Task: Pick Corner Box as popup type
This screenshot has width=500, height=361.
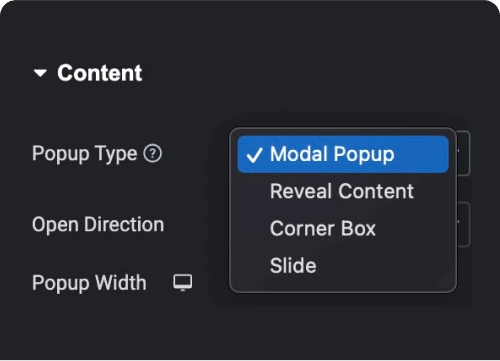Action: click(x=323, y=229)
